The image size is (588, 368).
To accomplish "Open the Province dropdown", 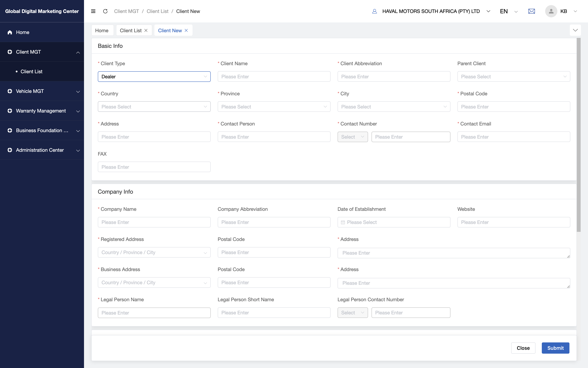I will [274, 107].
